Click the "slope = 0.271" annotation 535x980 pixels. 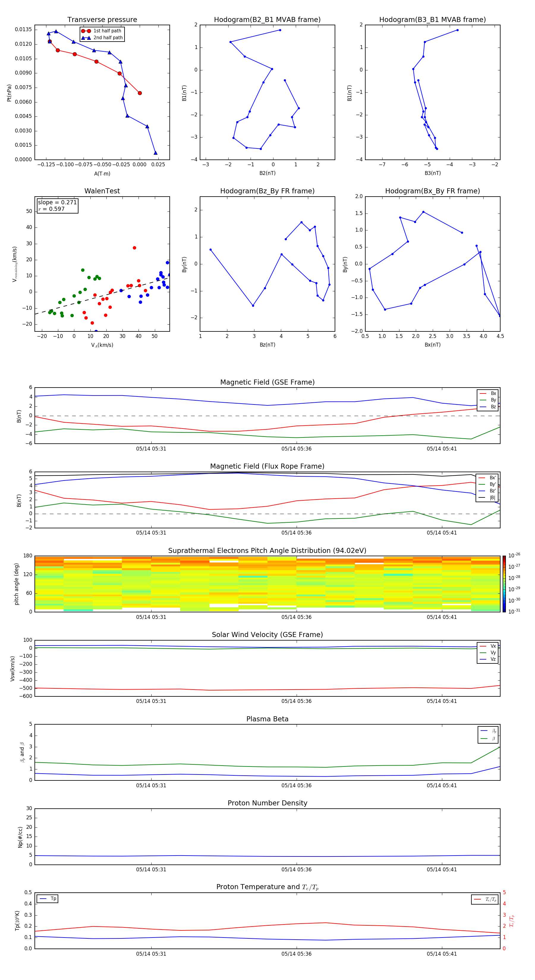[x=57, y=203]
